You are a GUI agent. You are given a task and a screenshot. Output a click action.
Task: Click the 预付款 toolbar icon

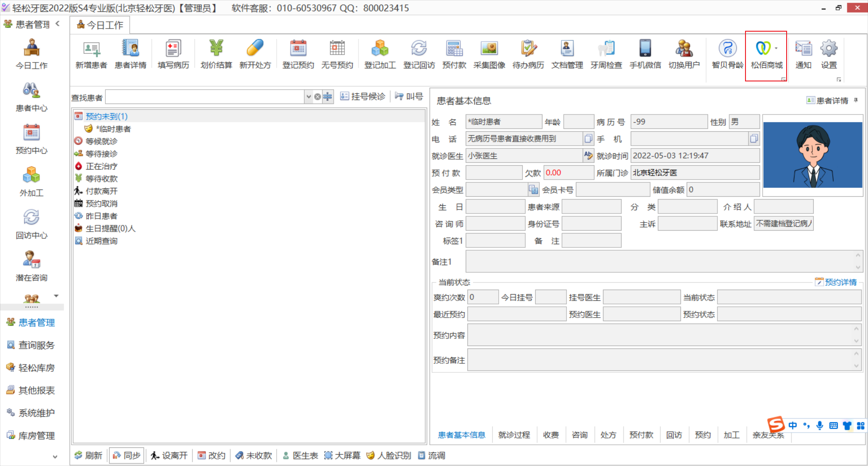tap(454, 54)
